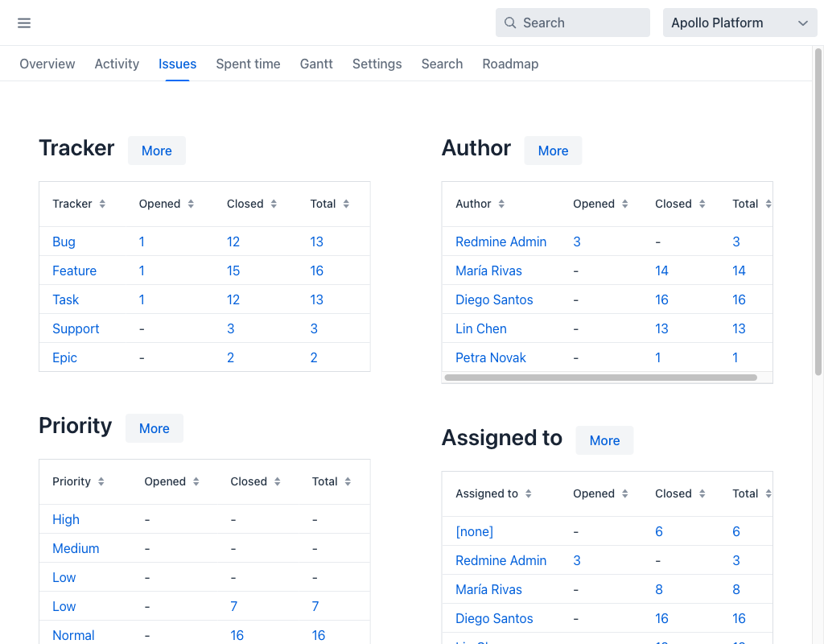Sort Assigned to table by Total column

coord(752,493)
